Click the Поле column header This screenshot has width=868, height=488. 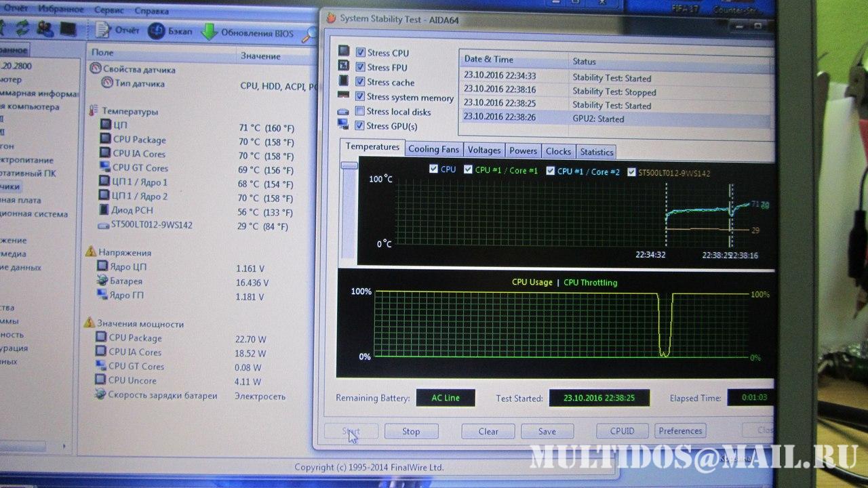click(102, 53)
